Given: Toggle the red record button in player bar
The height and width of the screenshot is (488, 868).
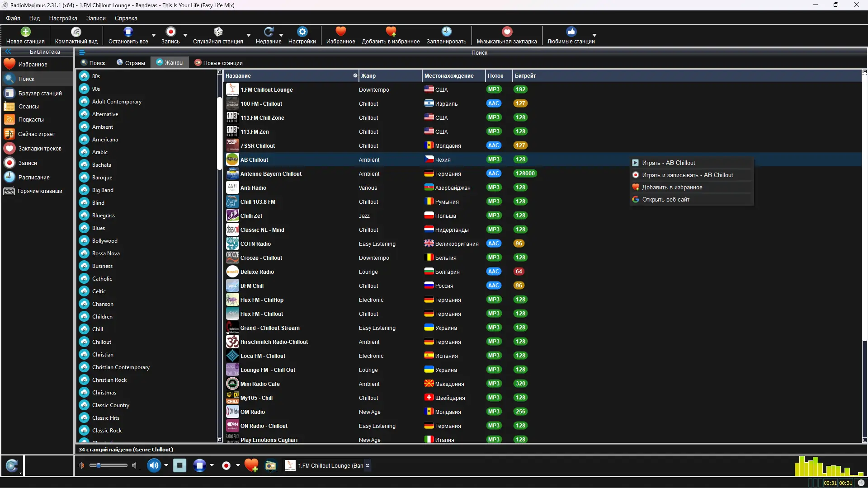Looking at the screenshot, I should click(226, 465).
